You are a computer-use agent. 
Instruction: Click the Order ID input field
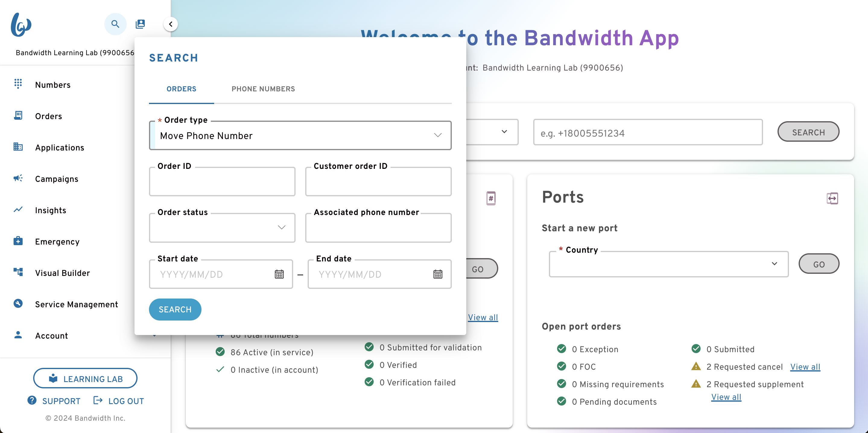222,182
